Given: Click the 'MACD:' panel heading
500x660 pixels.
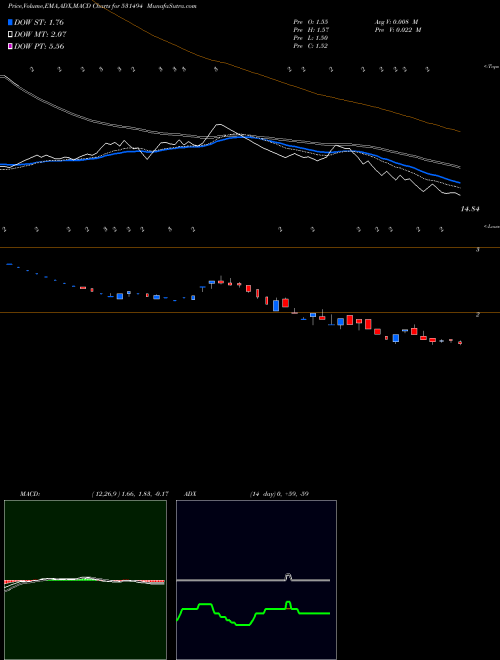Looking at the screenshot, I should coord(30,494).
